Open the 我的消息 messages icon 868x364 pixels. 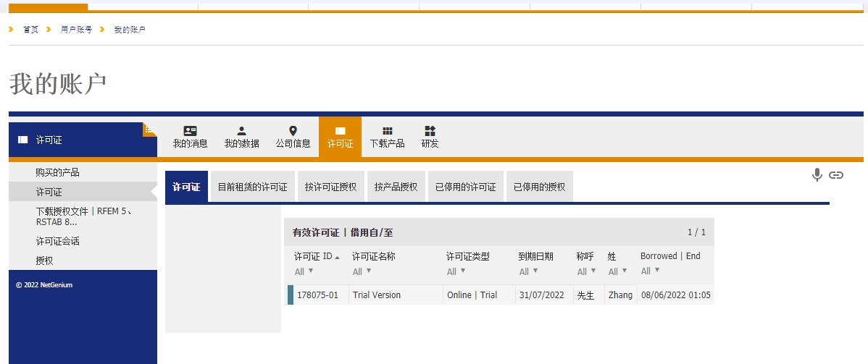[190, 131]
